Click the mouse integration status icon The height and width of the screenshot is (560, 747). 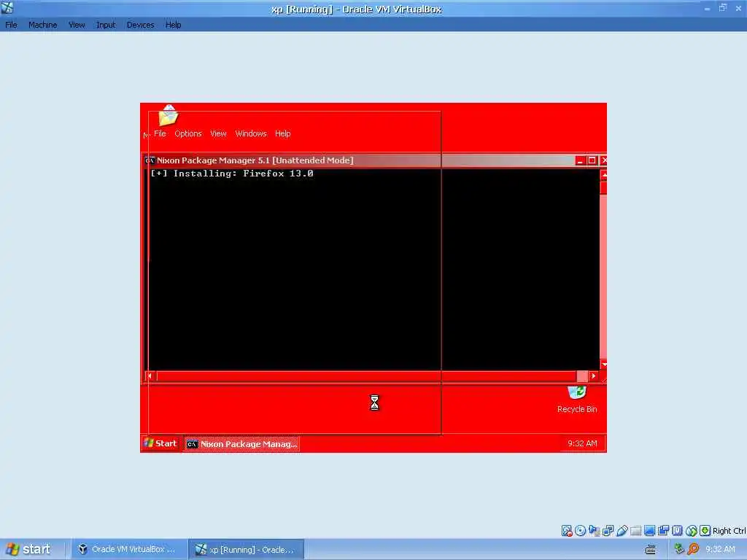692,531
